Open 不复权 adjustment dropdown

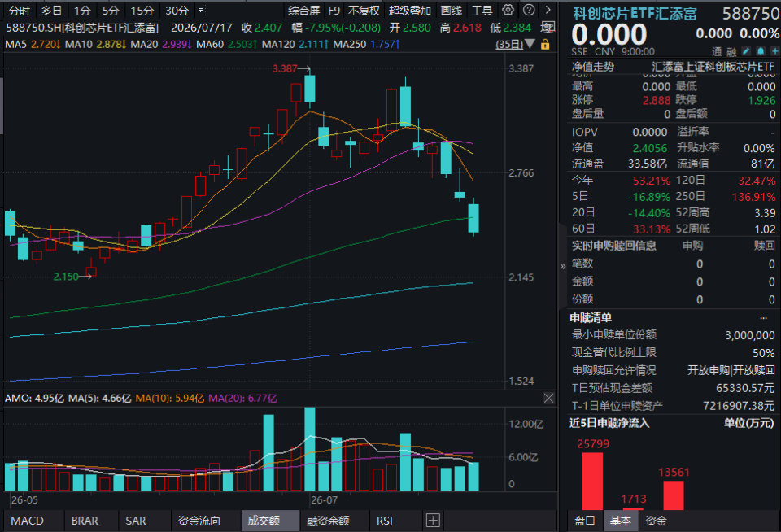[364, 11]
